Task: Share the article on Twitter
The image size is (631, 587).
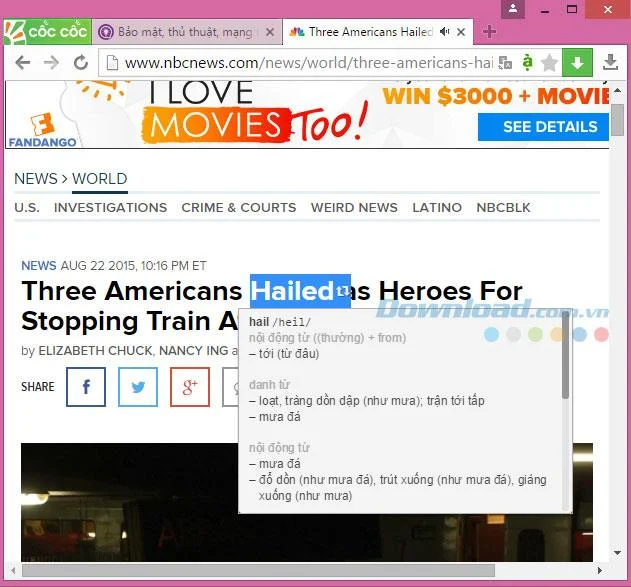Action: [138, 387]
